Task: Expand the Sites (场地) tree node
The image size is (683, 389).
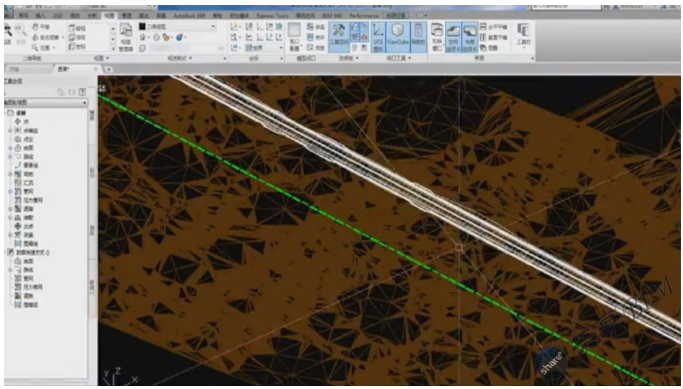Action: pos(10,174)
